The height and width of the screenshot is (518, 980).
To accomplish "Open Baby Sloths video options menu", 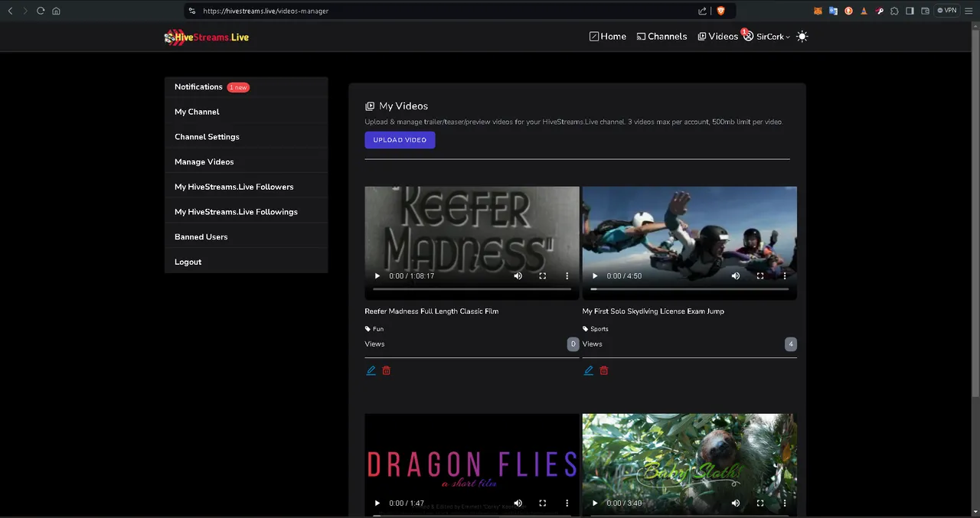I will point(785,503).
